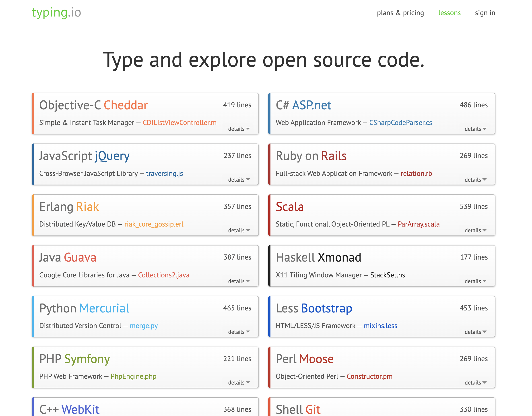This screenshot has width=532, height=416.
Task: Click the '465 lines' count
Action: (237, 308)
